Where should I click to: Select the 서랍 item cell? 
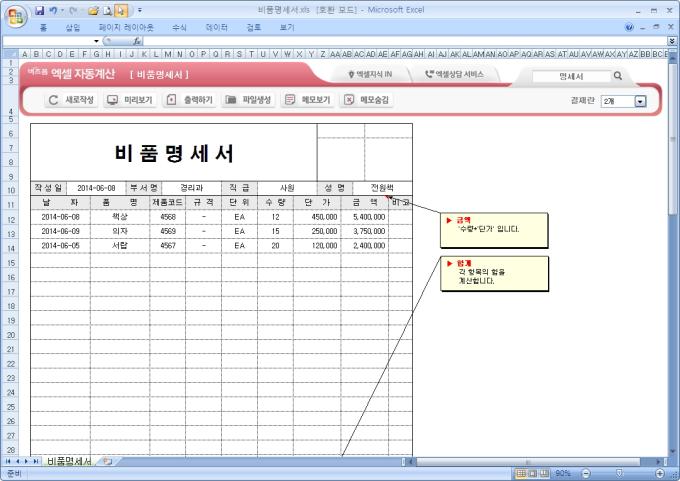120,245
